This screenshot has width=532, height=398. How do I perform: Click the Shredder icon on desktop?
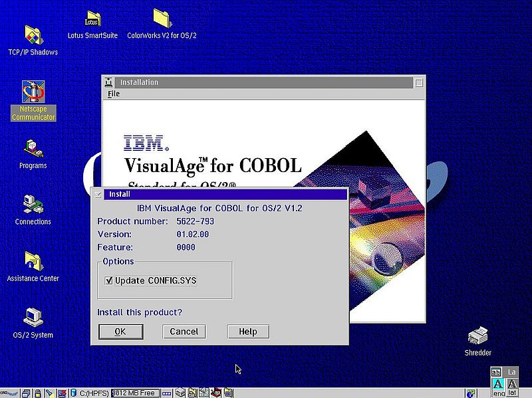477,336
